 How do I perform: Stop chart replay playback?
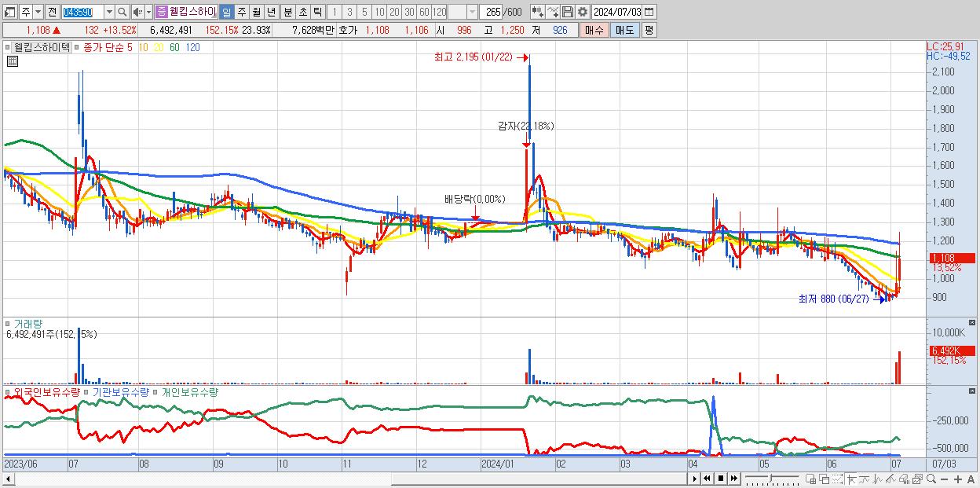(x=721, y=479)
